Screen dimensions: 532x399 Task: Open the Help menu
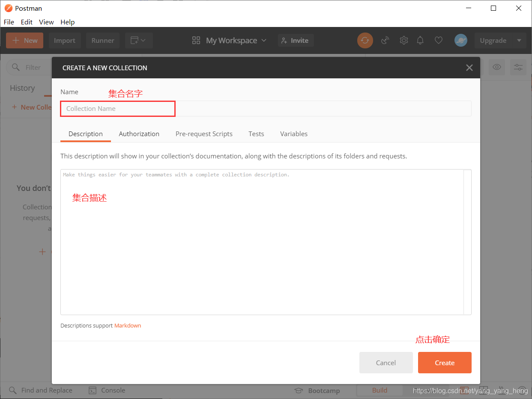tap(67, 22)
